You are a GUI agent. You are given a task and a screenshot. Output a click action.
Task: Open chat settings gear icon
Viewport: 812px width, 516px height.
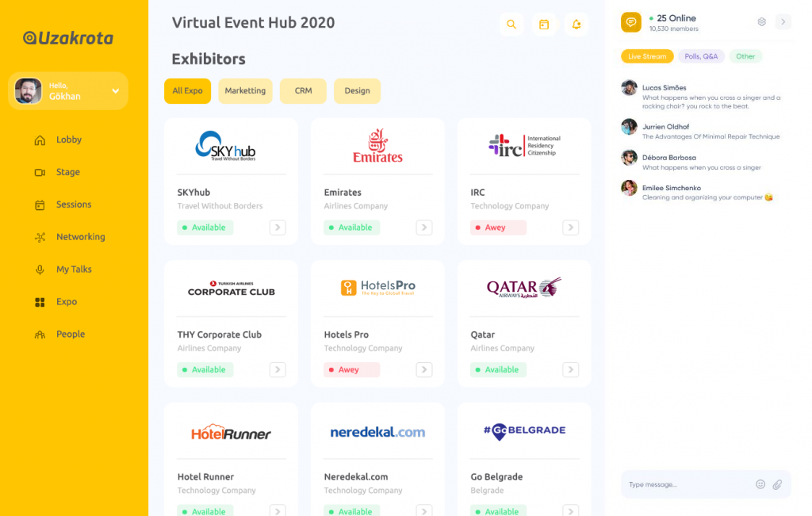pyautogui.click(x=761, y=22)
